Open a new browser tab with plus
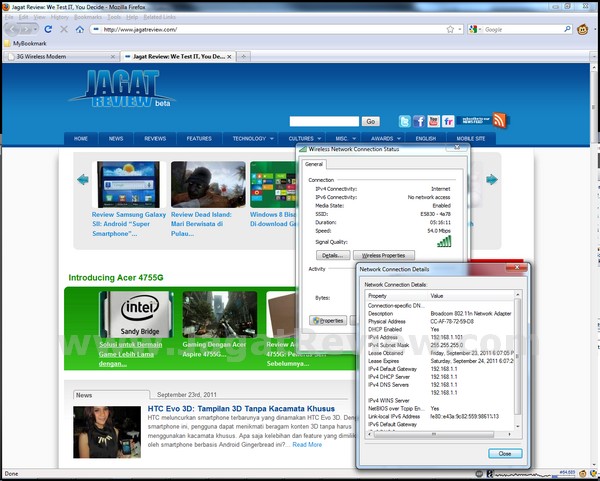 (x=245, y=56)
